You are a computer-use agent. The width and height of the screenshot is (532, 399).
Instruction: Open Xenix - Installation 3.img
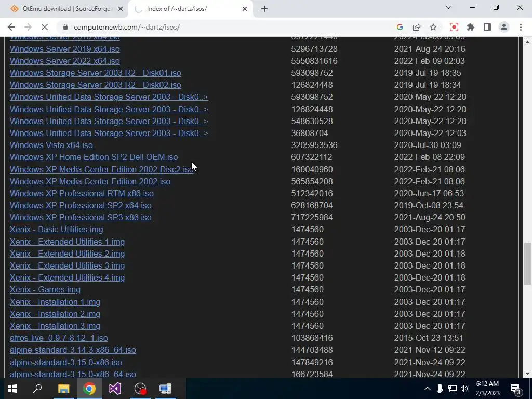coord(55,326)
